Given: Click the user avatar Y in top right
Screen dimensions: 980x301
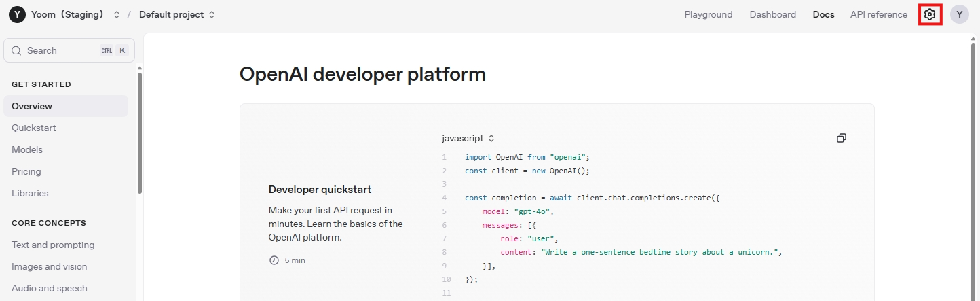Looking at the screenshot, I should coord(960,14).
